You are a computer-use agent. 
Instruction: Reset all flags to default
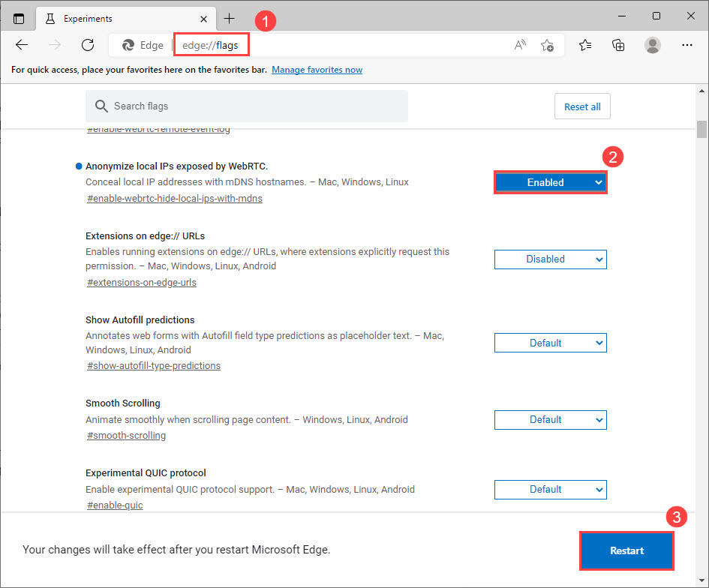coord(582,106)
